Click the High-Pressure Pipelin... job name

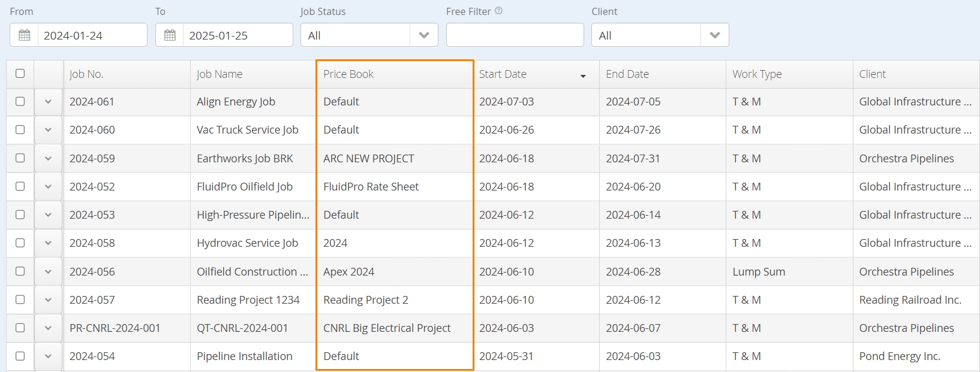click(253, 214)
